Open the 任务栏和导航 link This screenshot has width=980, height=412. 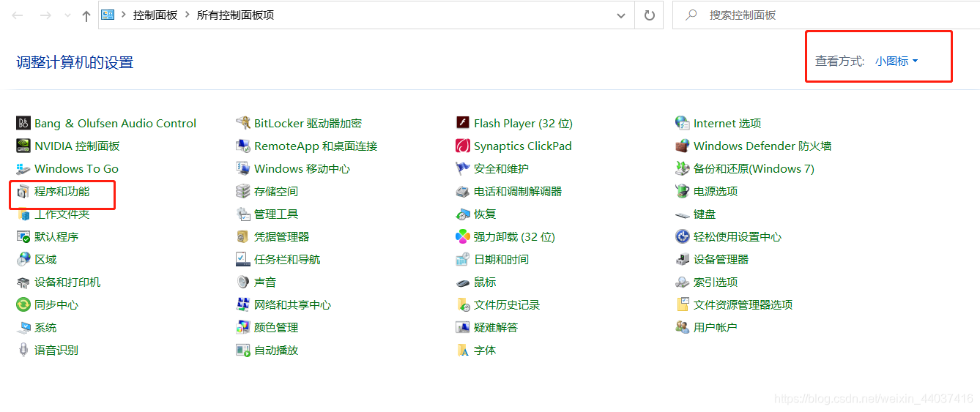pos(287,259)
